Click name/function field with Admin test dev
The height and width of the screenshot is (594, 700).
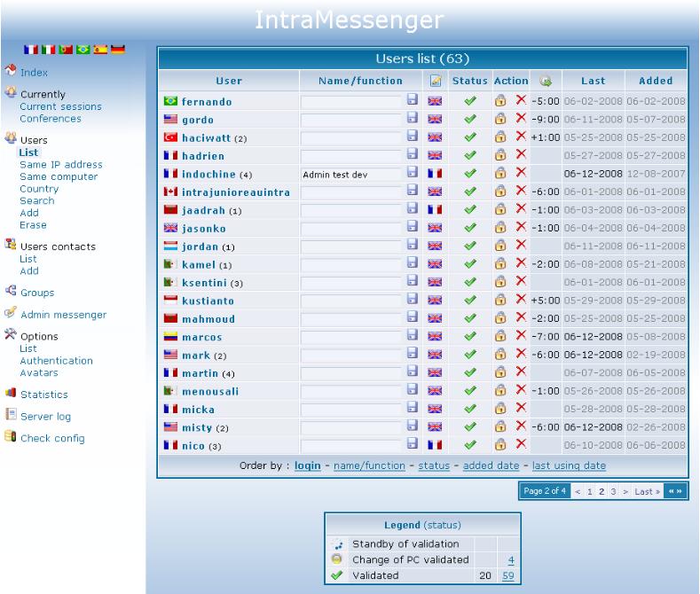351,175
